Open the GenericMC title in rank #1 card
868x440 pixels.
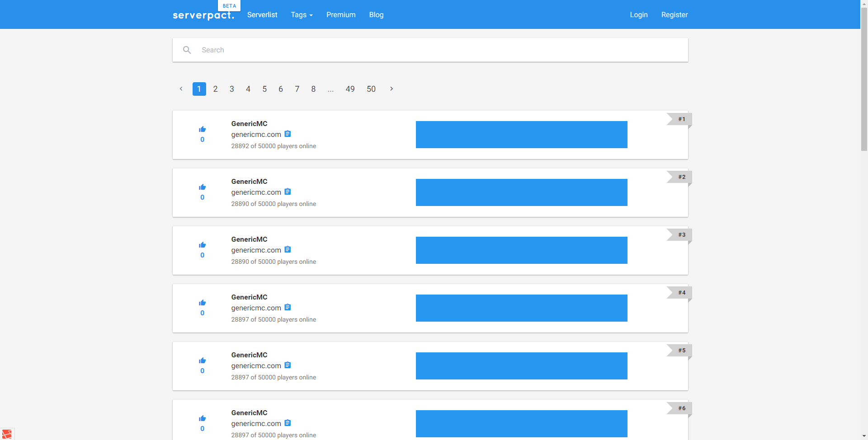(249, 124)
